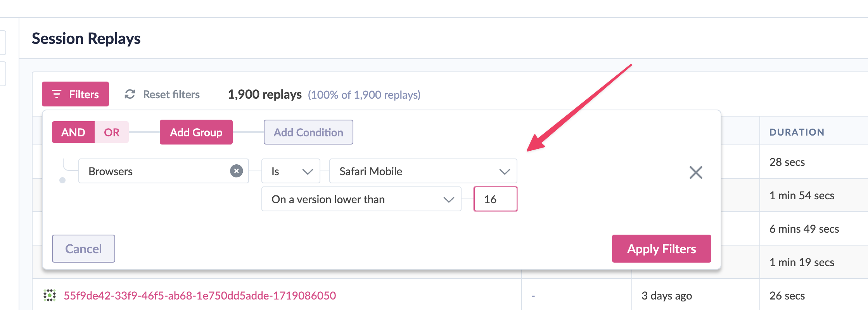
Task: Remove the condition row with the X icon
Action: (x=696, y=172)
